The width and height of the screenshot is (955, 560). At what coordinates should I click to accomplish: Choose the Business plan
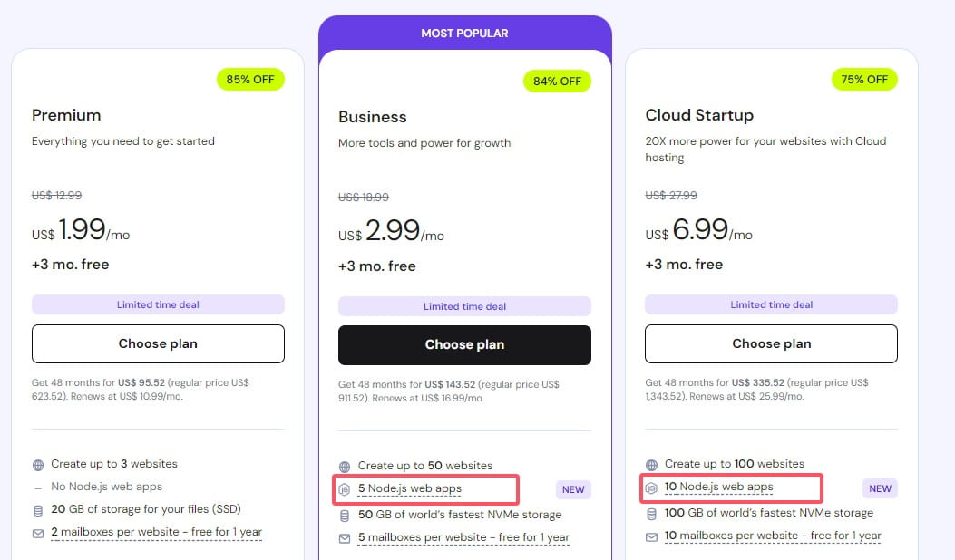point(464,345)
